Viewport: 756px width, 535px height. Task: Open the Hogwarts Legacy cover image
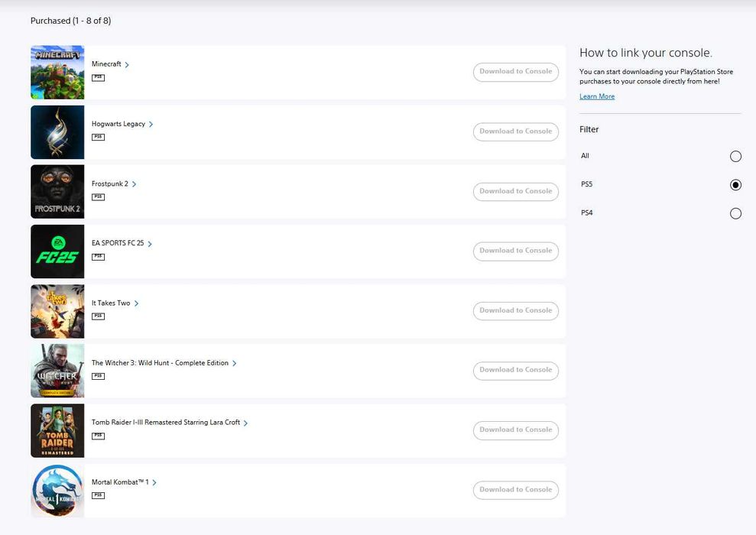(57, 132)
